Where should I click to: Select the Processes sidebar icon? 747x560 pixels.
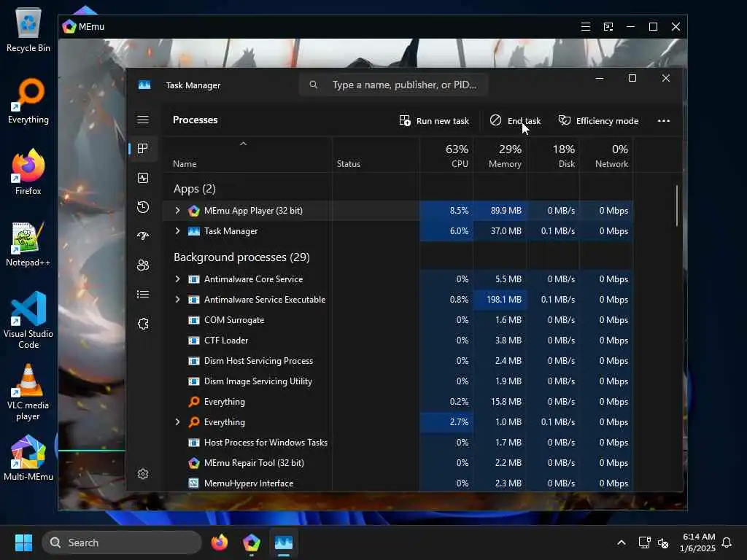coord(142,149)
